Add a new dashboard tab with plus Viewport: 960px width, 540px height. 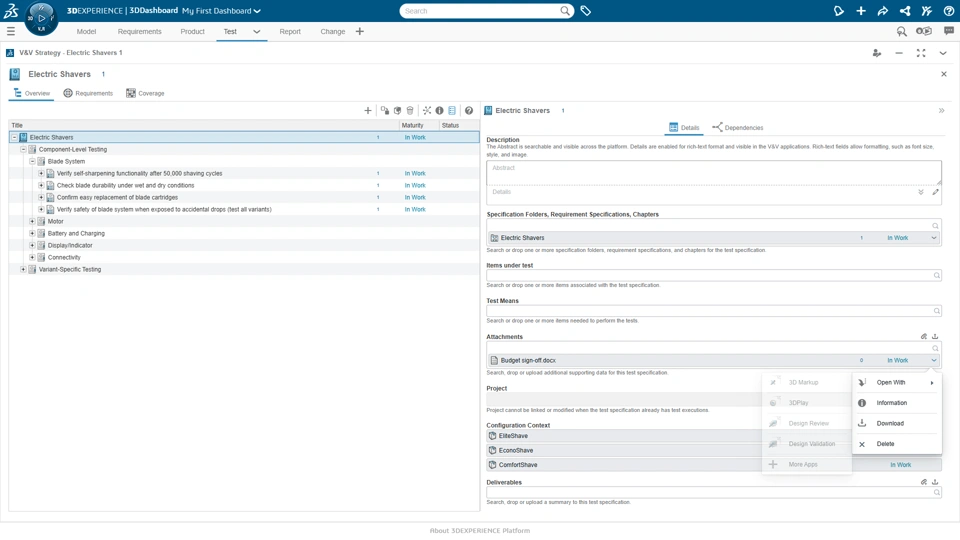tap(359, 31)
